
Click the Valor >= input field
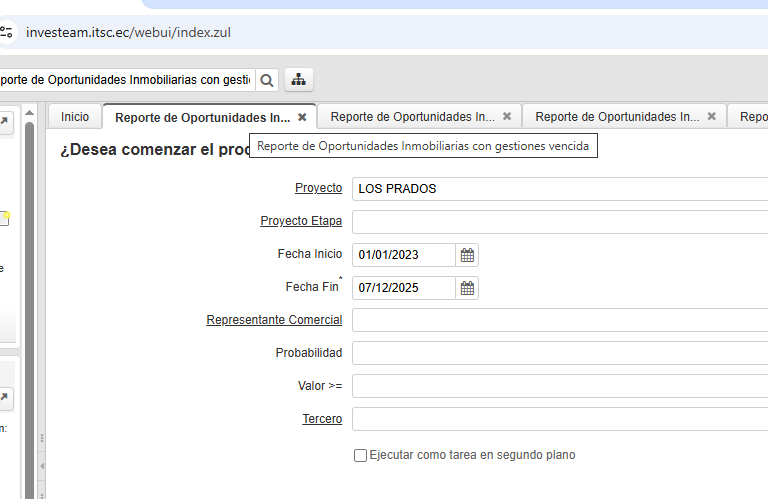[560, 386]
